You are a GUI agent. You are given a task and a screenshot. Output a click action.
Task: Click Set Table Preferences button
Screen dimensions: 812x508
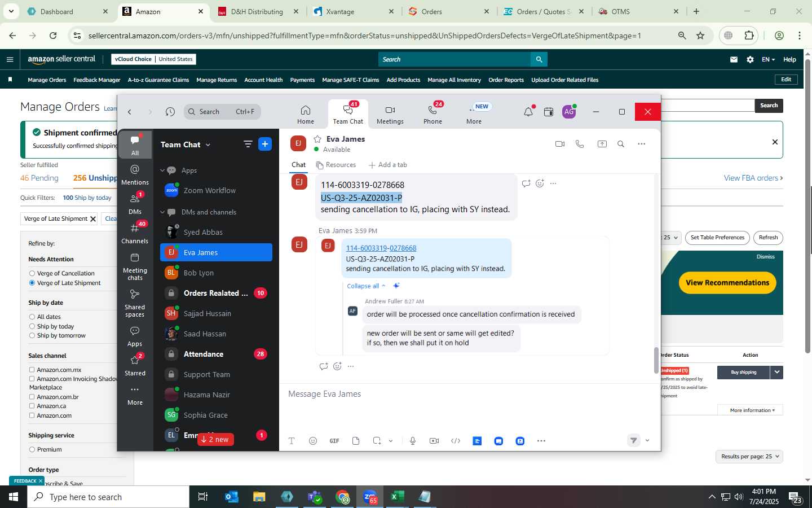tap(717, 238)
